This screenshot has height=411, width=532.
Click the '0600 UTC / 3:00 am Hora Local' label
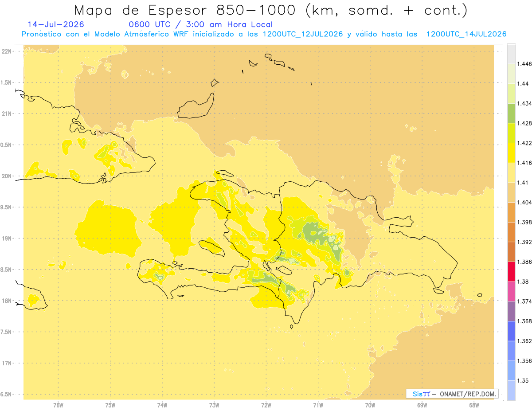(x=200, y=25)
